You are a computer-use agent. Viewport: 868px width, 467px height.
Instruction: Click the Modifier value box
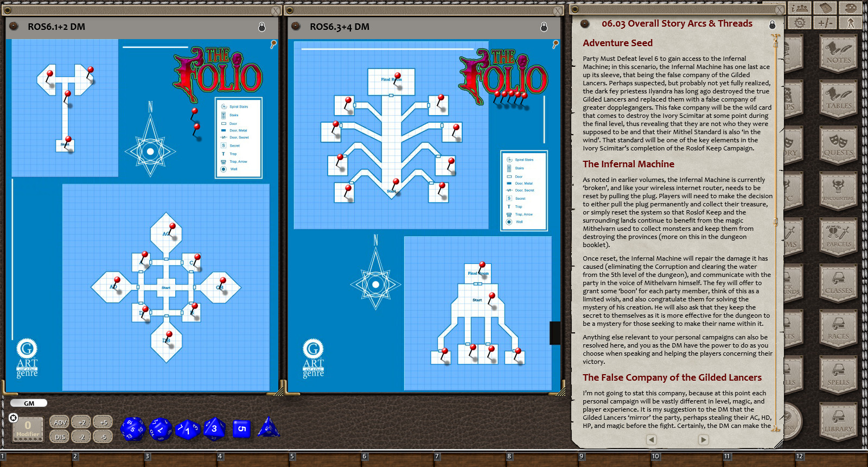click(x=28, y=429)
